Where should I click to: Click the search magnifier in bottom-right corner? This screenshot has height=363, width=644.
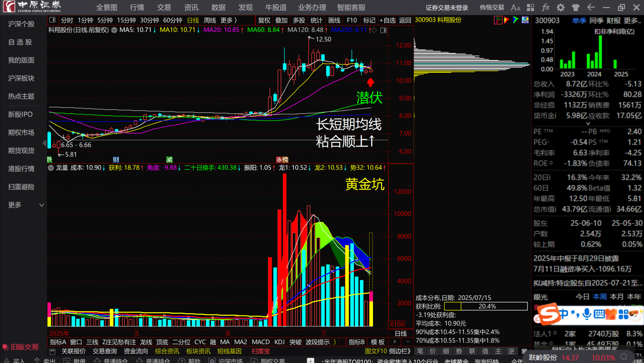tap(624, 357)
